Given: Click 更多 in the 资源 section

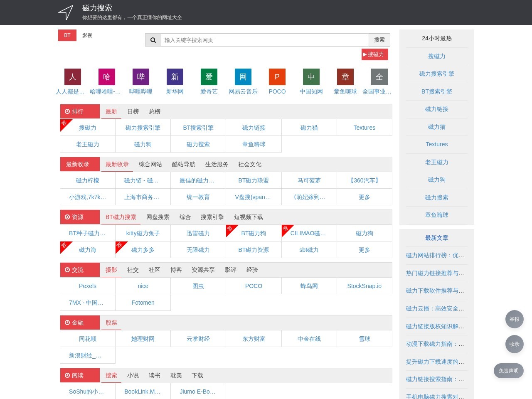Looking at the screenshot, I should click(365, 250).
